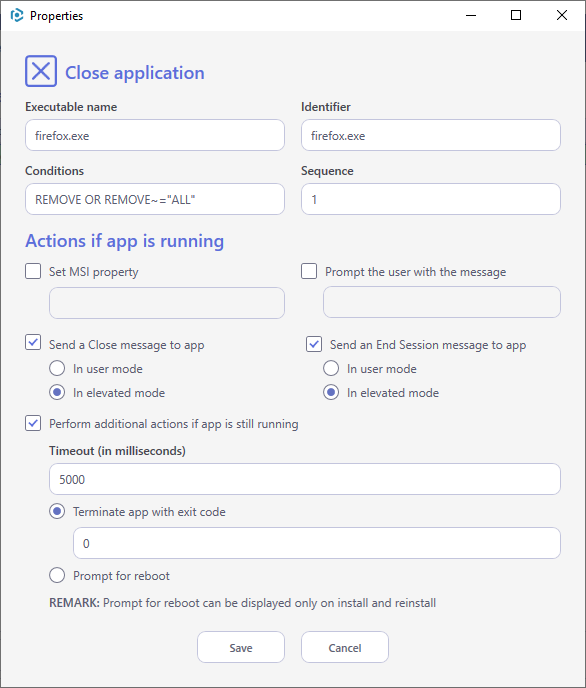Click the REMARK note about reboot prompt

[243, 603]
